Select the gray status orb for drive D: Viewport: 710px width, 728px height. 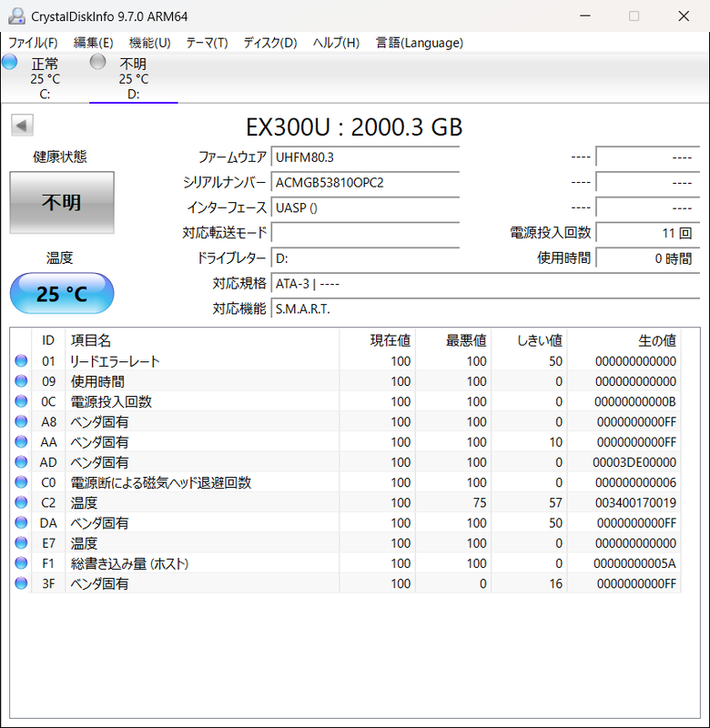[97, 61]
